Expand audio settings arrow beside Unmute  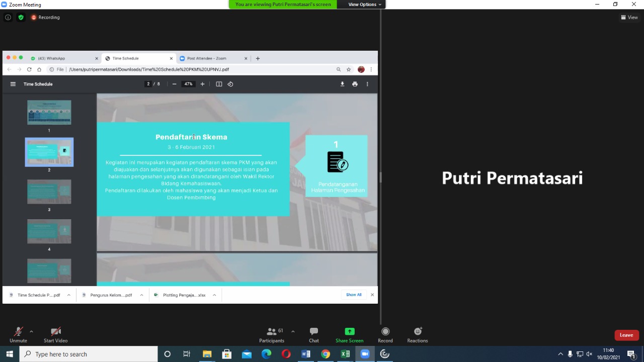[31, 331]
